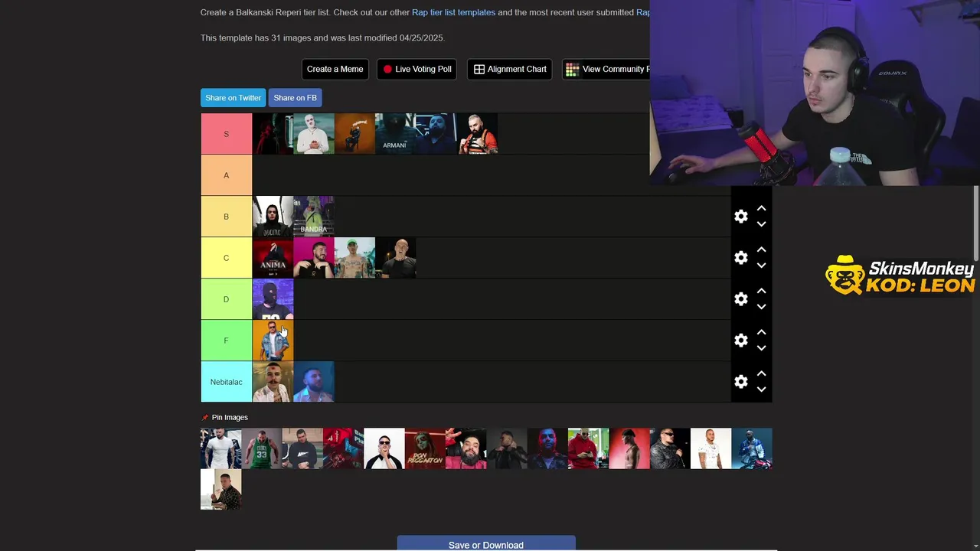Select the yellow C tier label

tap(227, 258)
